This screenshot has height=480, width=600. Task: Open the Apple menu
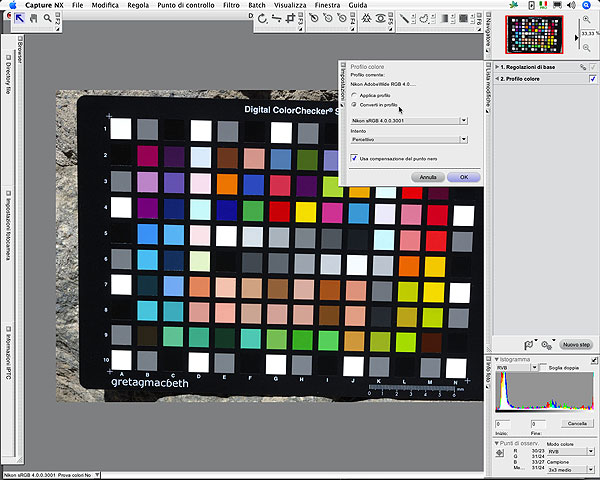[x=13, y=5]
